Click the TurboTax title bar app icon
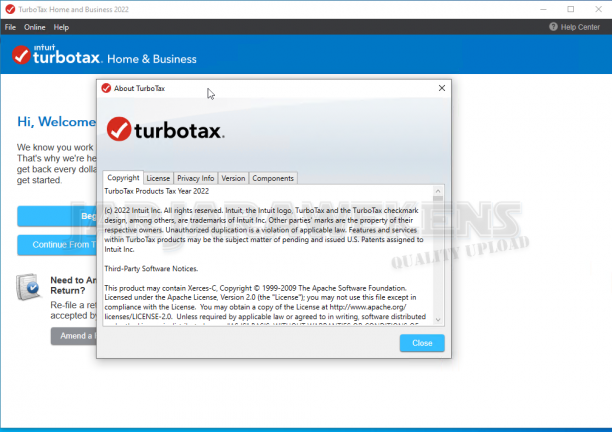Screen dimensions: 612x432 pyautogui.click(x=10, y=9)
